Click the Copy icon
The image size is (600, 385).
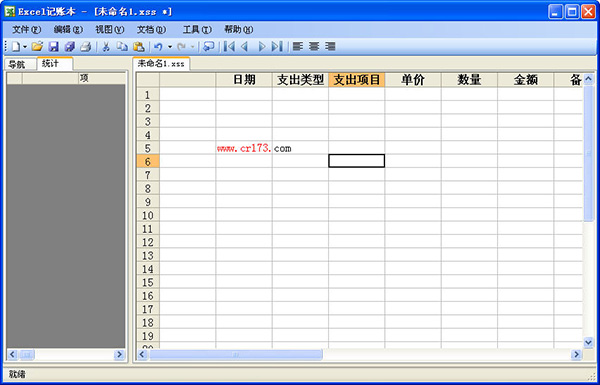point(122,47)
